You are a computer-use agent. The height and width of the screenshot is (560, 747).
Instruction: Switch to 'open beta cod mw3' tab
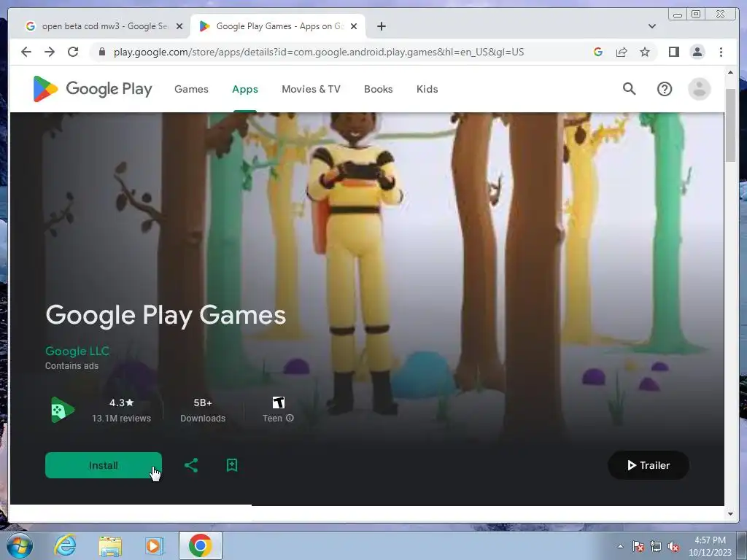click(x=104, y=26)
